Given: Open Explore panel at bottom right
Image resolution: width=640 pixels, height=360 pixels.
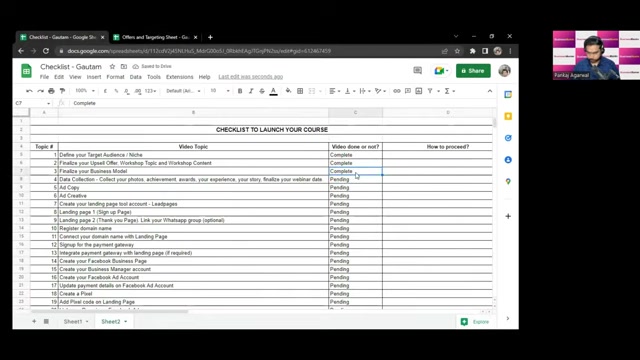Looking at the screenshot, I should [x=475, y=322].
